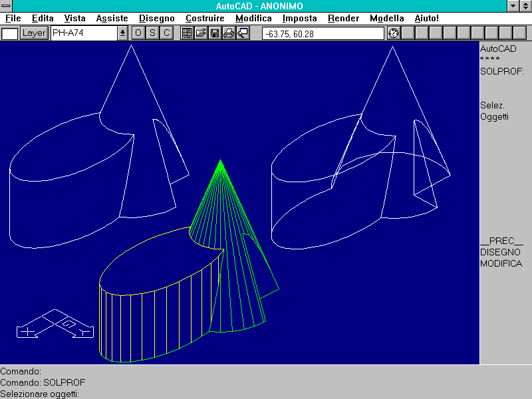Open the Imposta menu
The height and width of the screenshot is (399, 532).
pyautogui.click(x=300, y=19)
